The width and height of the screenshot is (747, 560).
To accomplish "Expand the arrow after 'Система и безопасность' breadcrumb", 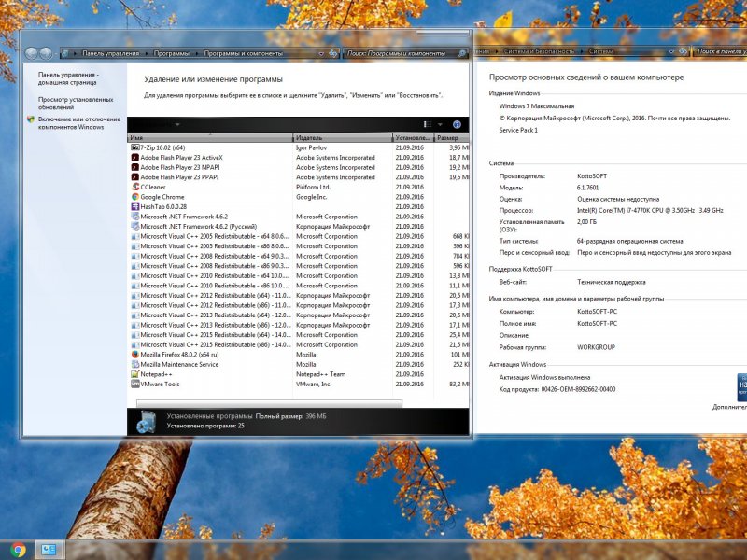I will point(582,51).
